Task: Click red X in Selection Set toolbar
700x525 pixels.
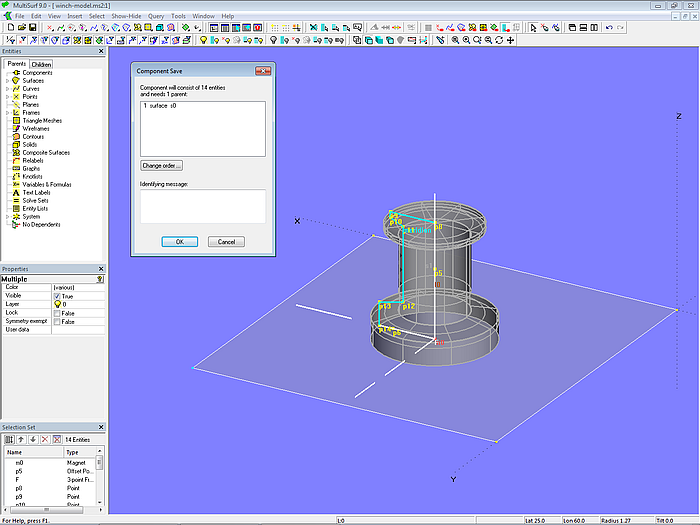Action: [43, 439]
